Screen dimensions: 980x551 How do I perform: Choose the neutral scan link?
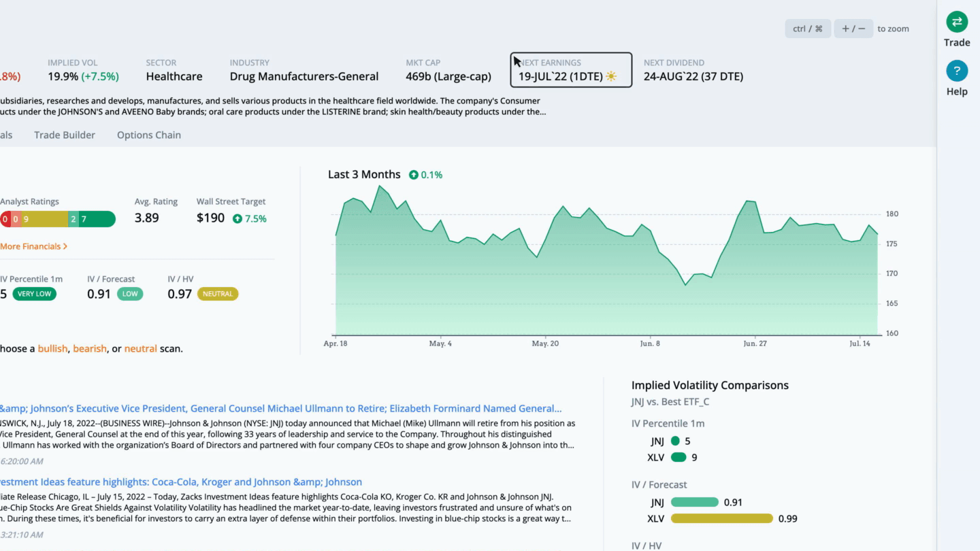[x=140, y=348]
